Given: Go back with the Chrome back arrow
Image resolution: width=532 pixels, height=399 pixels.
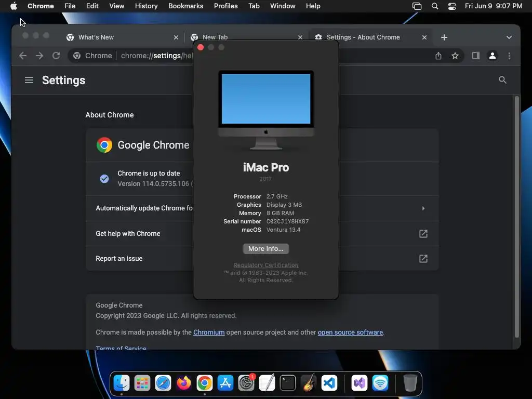Looking at the screenshot, I should coord(23,56).
